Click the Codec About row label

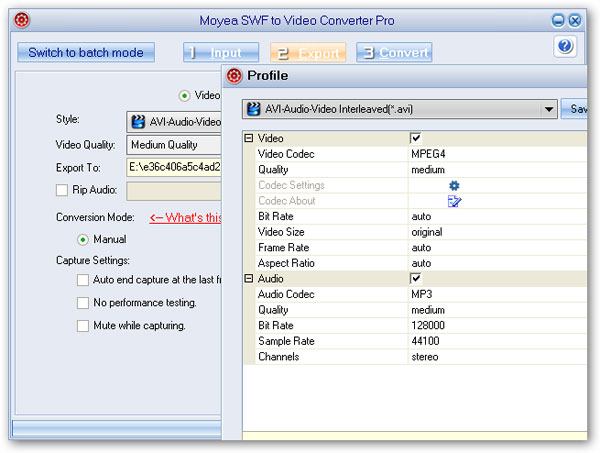287,201
